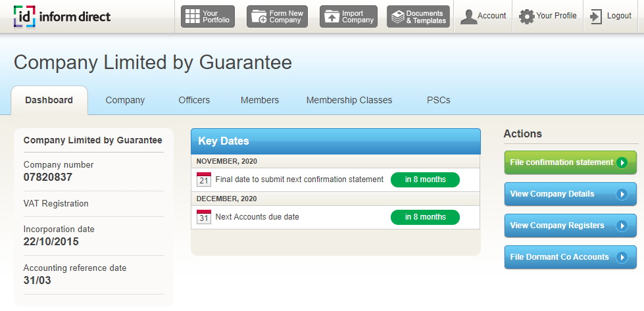This screenshot has width=644, height=311.
Task: Click File confirmation statement button
Action: coord(570,162)
